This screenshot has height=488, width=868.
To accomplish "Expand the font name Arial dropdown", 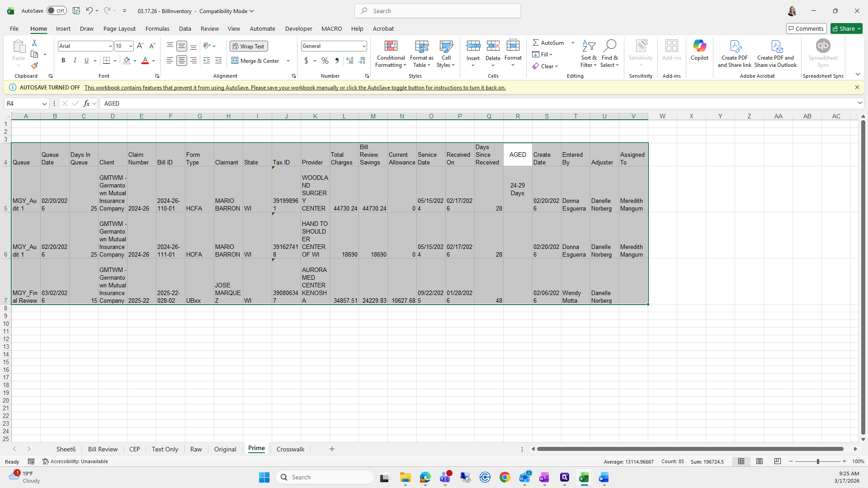I will point(110,46).
